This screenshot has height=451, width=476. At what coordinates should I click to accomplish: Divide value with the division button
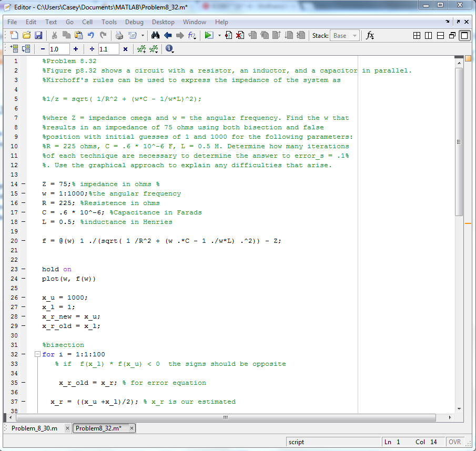(x=92, y=49)
